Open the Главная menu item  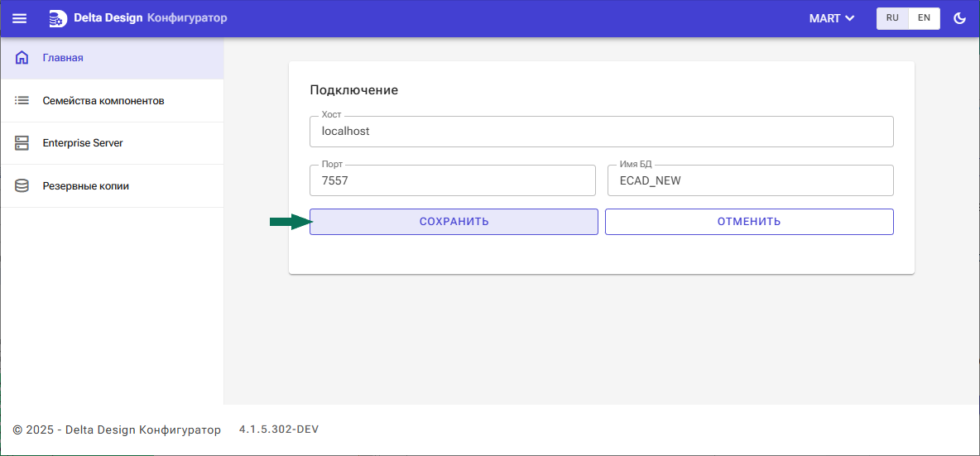click(x=63, y=58)
